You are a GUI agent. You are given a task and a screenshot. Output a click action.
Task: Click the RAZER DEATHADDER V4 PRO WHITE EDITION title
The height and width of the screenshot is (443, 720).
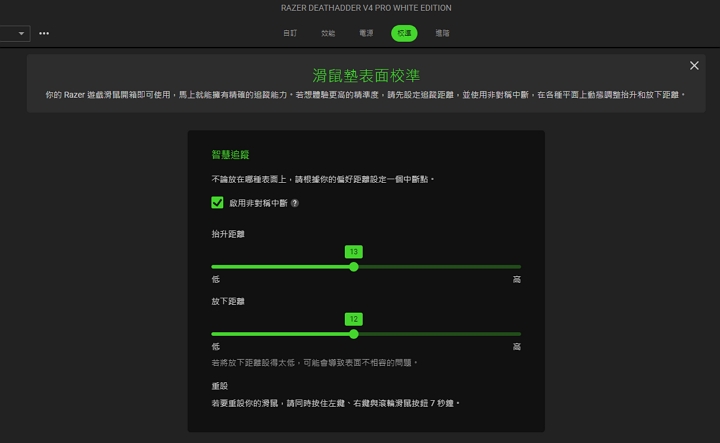click(x=366, y=8)
